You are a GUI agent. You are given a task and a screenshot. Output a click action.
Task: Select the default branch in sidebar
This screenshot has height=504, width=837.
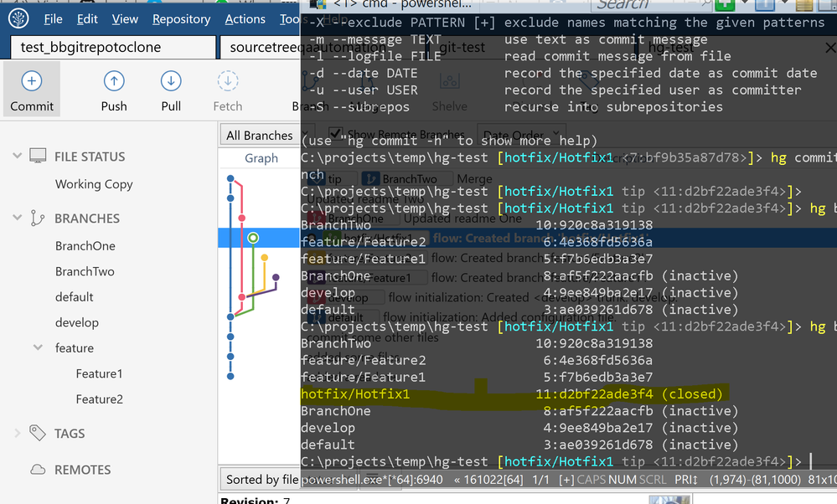75,297
